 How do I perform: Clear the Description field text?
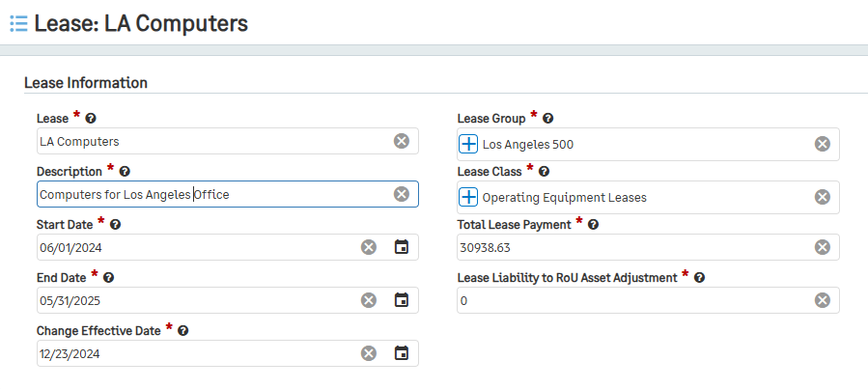pyautogui.click(x=402, y=194)
